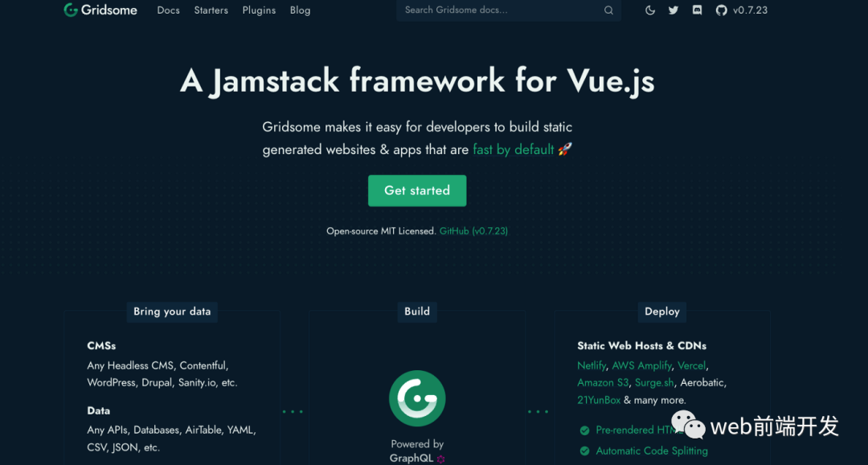Click A Jamstack framework for Vue.js headline
868x465 pixels.
pyautogui.click(x=417, y=81)
